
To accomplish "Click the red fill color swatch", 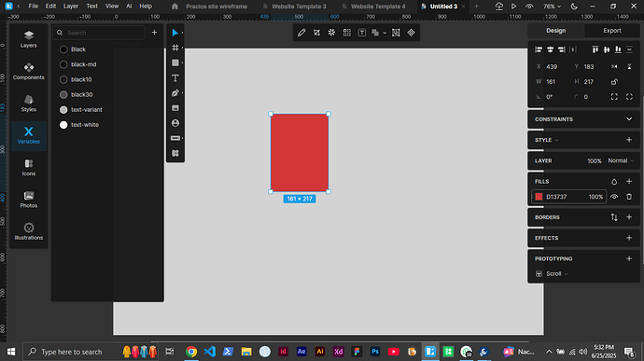I will tap(539, 197).
